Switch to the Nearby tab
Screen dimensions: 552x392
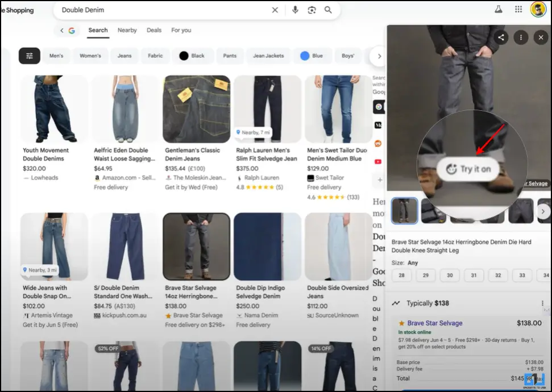click(x=127, y=31)
